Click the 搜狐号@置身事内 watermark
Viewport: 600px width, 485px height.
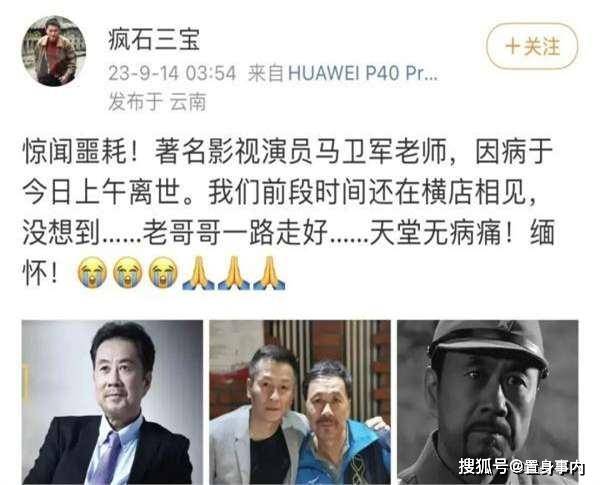click(x=522, y=466)
